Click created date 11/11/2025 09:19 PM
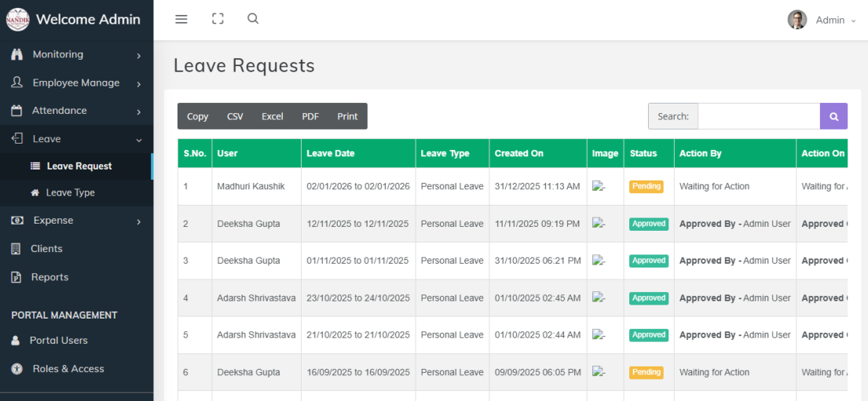 pos(538,224)
